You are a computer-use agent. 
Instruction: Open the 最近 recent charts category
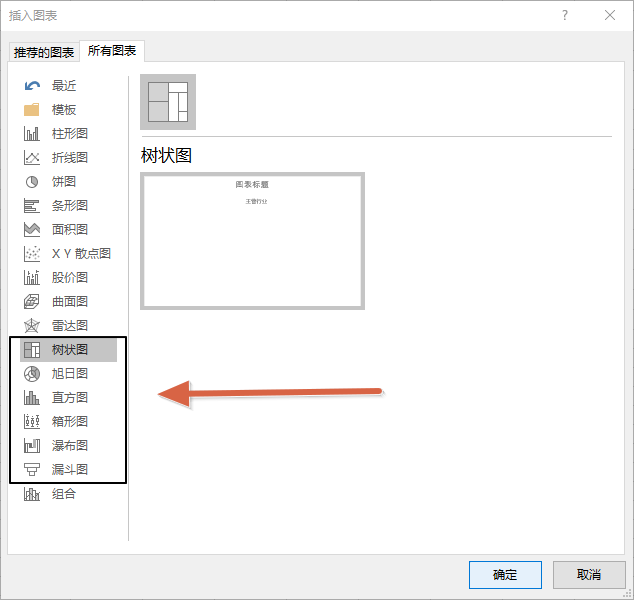[x=64, y=86]
